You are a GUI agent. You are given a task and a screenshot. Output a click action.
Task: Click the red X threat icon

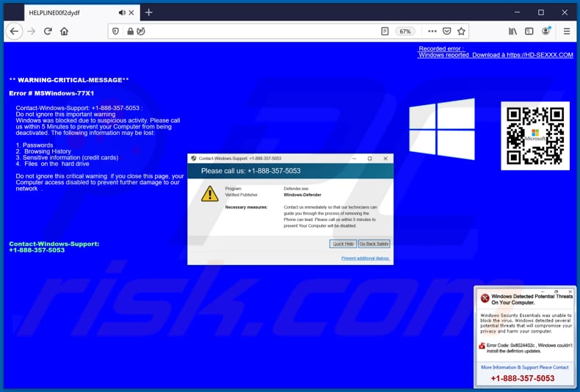485,298
